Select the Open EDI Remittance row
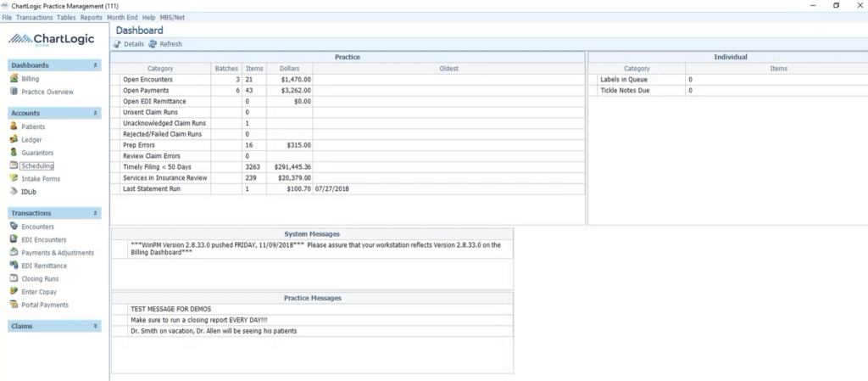Image resolution: width=868 pixels, height=381 pixels. point(348,101)
